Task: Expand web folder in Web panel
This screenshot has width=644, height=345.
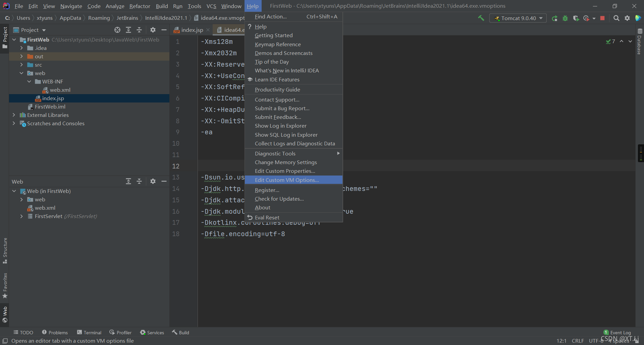Action: click(x=21, y=199)
